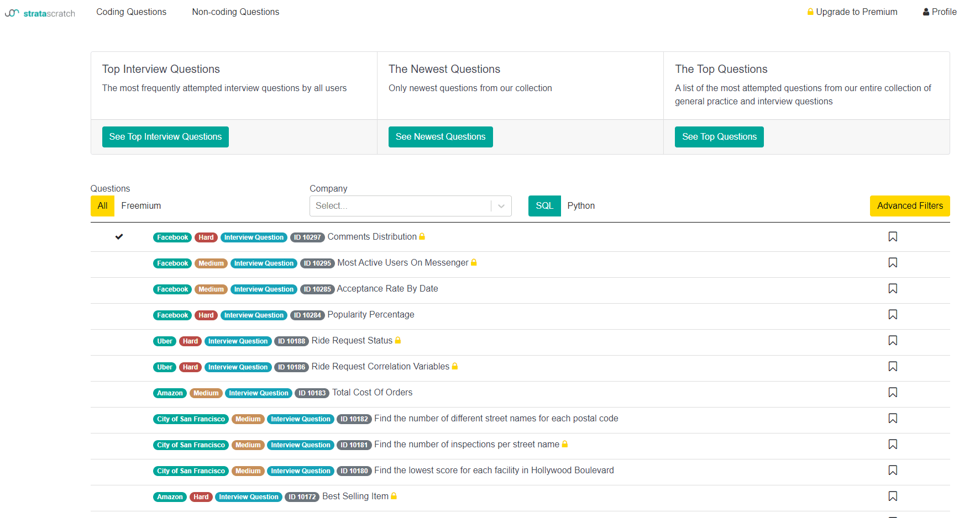Expand the Company dropdown arrow
This screenshot has height=518, width=980.
pos(501,205)
